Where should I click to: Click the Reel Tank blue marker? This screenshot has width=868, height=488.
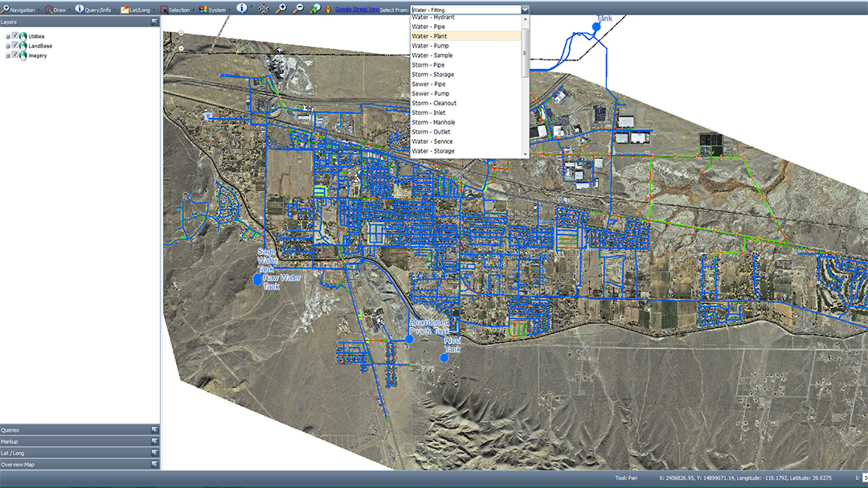(x=444, y=358)
